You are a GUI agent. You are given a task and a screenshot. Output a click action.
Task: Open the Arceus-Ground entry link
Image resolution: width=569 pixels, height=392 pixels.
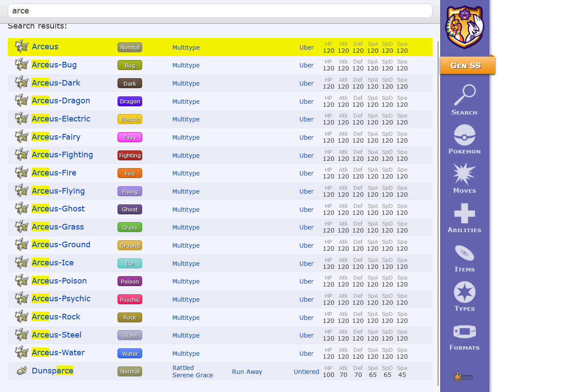pyautogui.click(x=61, y=245)
